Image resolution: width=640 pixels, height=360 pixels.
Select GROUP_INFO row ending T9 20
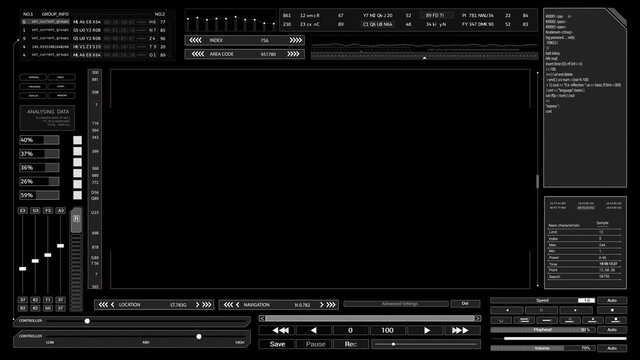(94, 47)
